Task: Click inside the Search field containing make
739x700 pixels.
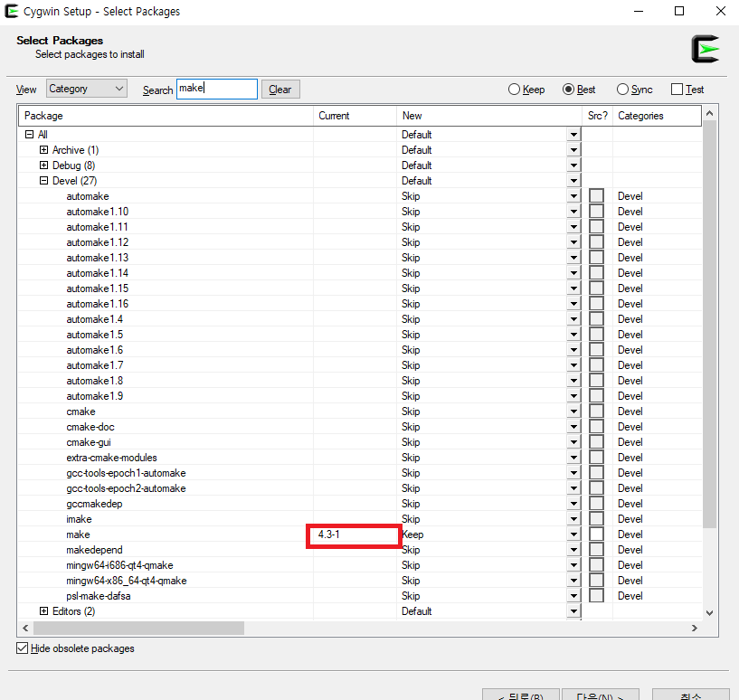Action: tap(217, 89)
